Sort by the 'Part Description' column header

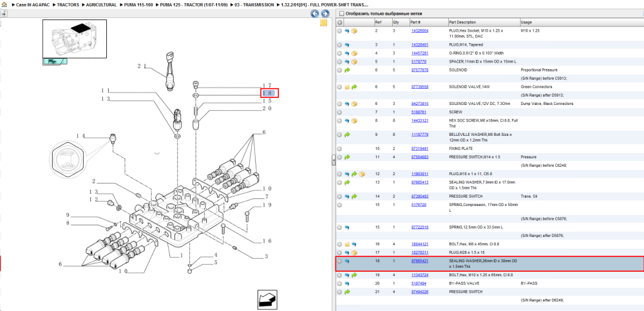[x=484, y=22]
